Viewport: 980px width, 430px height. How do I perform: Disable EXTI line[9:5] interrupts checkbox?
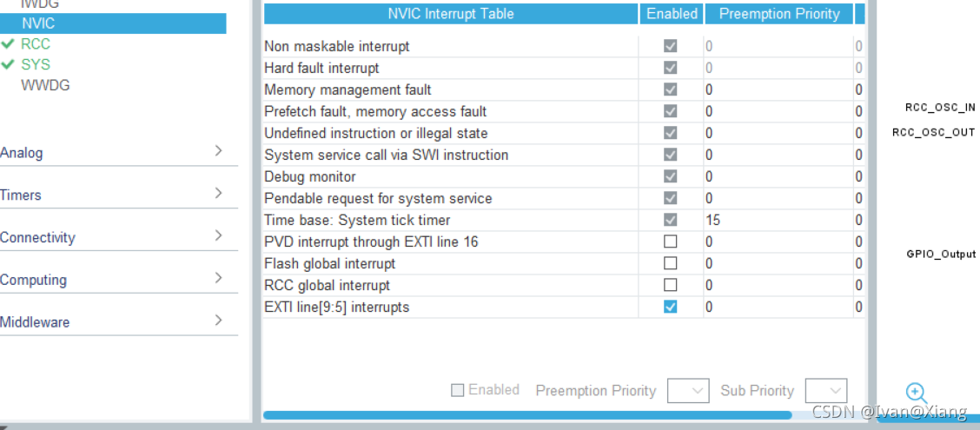click(x=670, y=307)
